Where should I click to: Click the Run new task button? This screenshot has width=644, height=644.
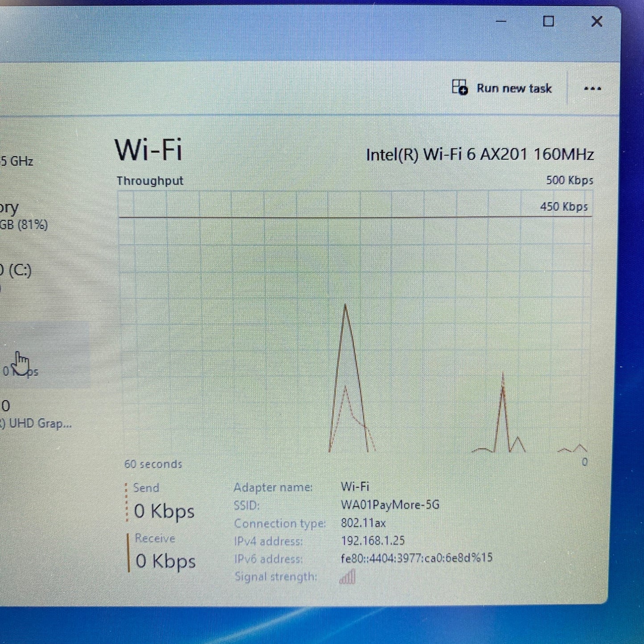502,88
